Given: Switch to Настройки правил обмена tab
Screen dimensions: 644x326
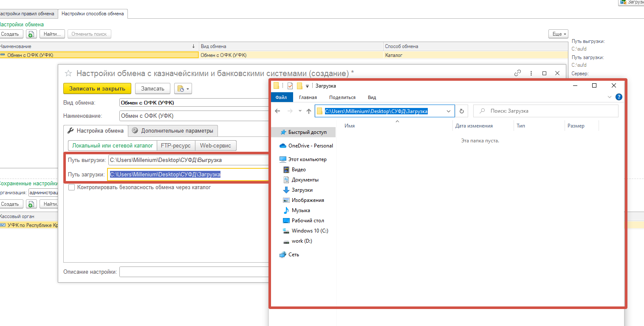Looking at the screenshot, I should (x=27, y=14).
